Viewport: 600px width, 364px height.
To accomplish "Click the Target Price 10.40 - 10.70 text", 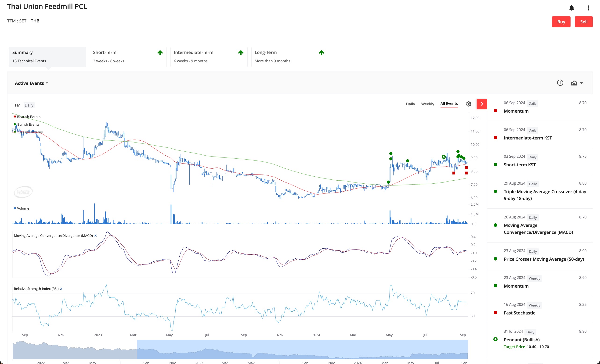I will tap(526, 347).
